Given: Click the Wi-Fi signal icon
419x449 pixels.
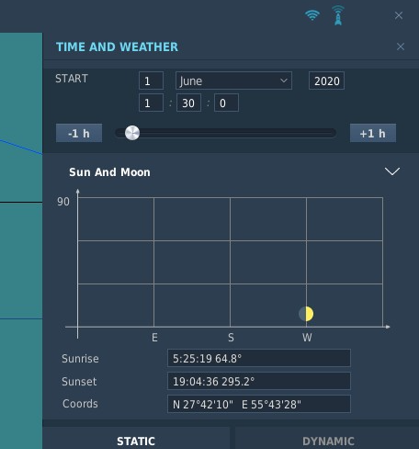Looking at the screenshot, I should [312, 15].
